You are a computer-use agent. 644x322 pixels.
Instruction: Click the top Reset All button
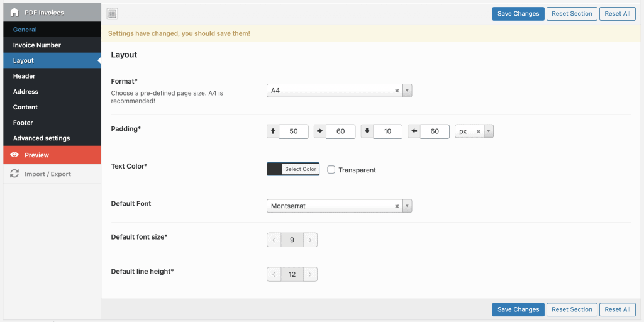[x=617, y=14]
